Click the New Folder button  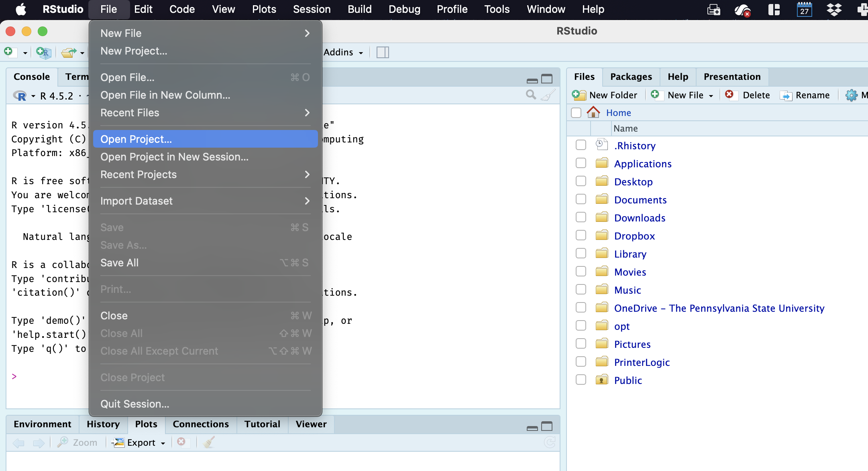pyautogui.click(x=605, y=95)
